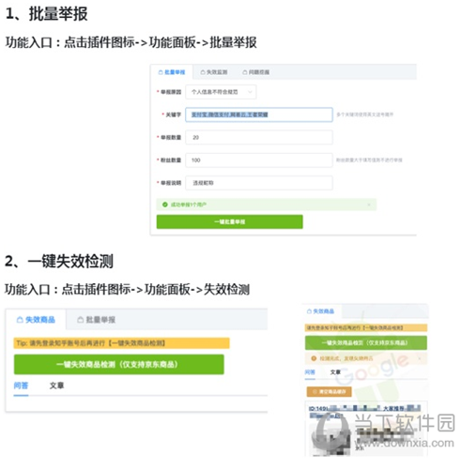Close the orange warning alert in right panel
Viewport: 476px width, 469px height.
click(x=420, y=358)
